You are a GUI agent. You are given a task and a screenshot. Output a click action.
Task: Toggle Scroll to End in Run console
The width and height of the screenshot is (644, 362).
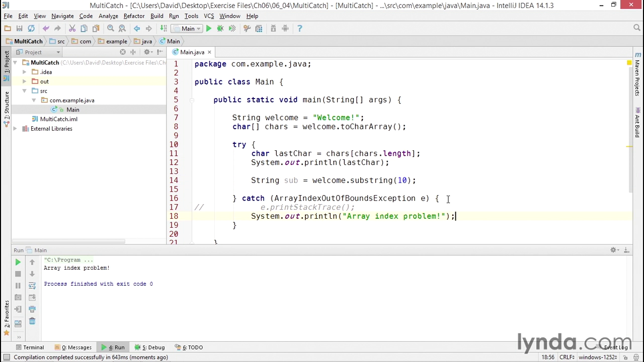32,297
